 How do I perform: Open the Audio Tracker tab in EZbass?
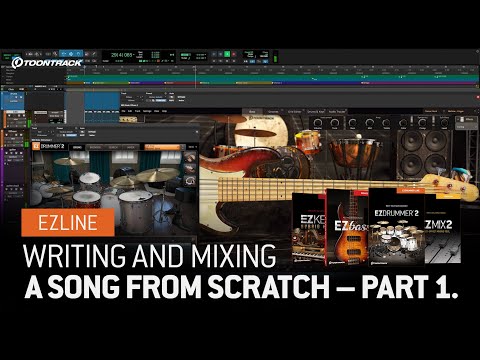point(337,112)
